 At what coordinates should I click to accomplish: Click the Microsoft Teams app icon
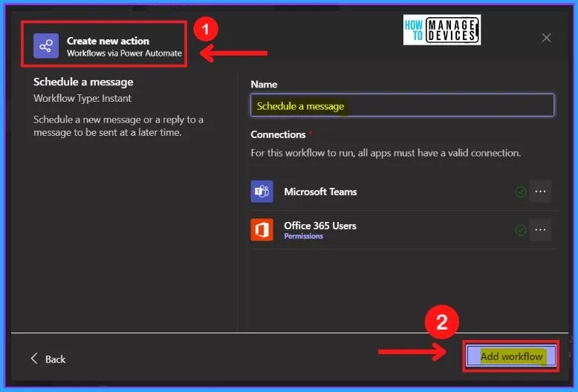pos(262,192)
